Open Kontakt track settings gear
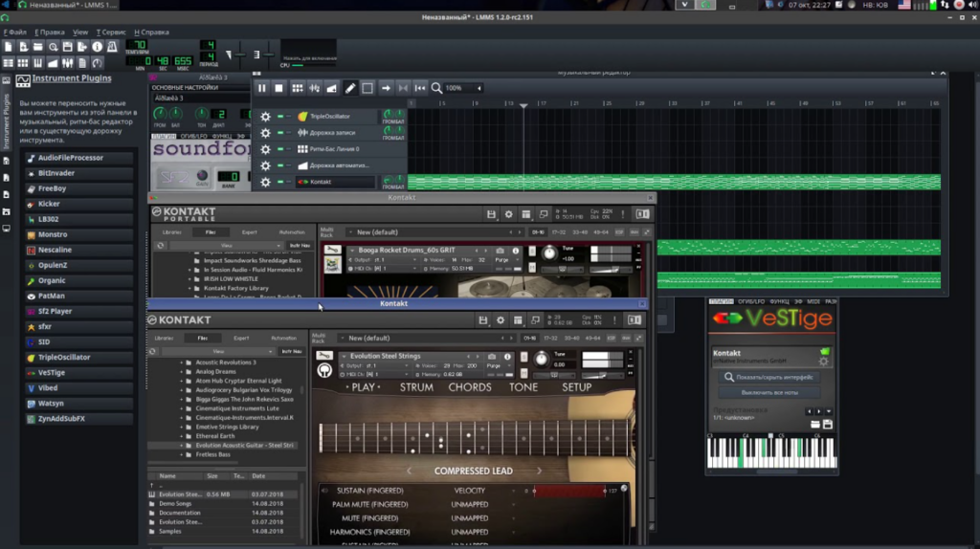This screenshot has width=980, height=549. pyautogui.click(x=266, y=182)
